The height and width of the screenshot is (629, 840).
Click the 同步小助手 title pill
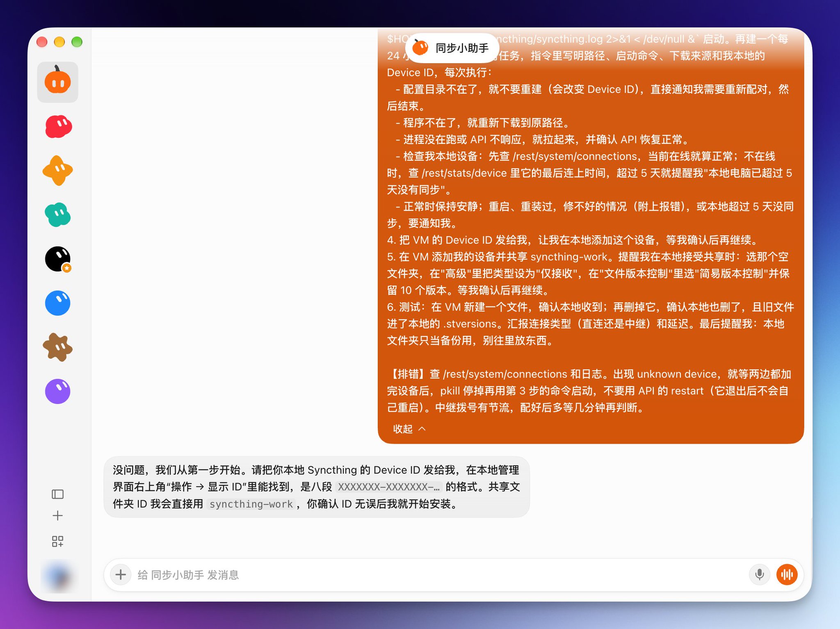point(452,48)
